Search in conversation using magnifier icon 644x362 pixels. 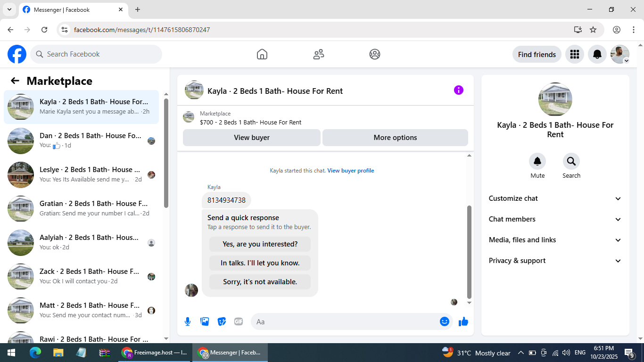tap(571, 162)
